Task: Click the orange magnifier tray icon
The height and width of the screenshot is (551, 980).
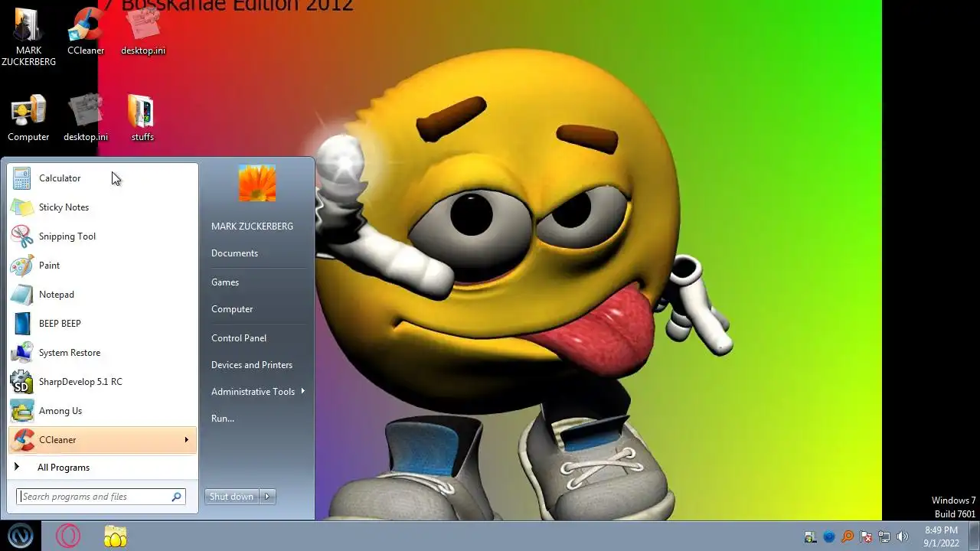Action: pos(848,536)
